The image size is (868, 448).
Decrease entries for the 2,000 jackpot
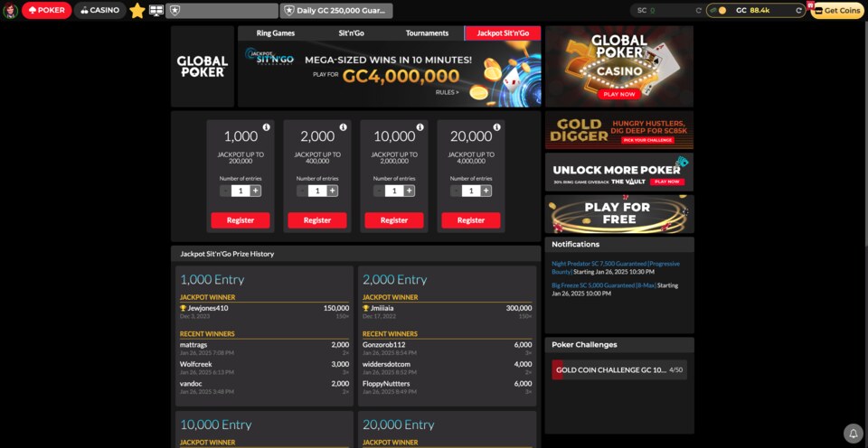pyautogui.click(x=302, y=191)
